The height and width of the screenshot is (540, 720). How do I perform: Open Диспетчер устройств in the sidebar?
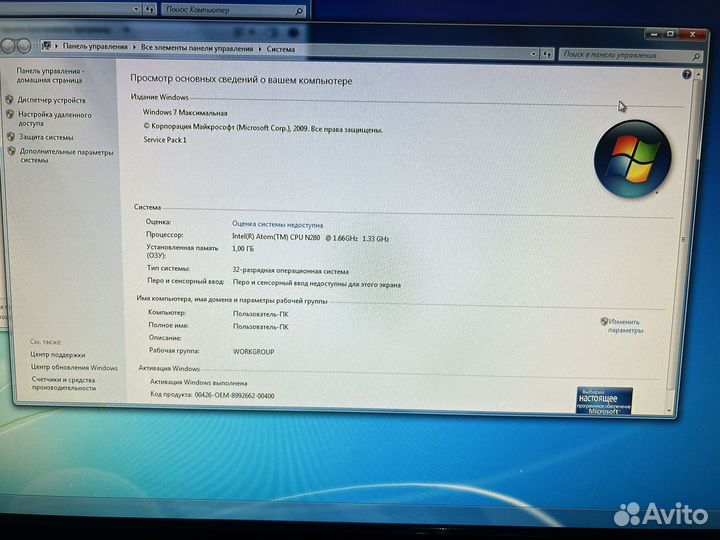[51, 100]
